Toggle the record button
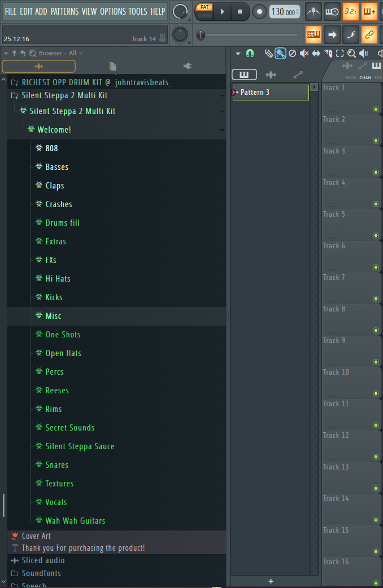 pos(259,11)
